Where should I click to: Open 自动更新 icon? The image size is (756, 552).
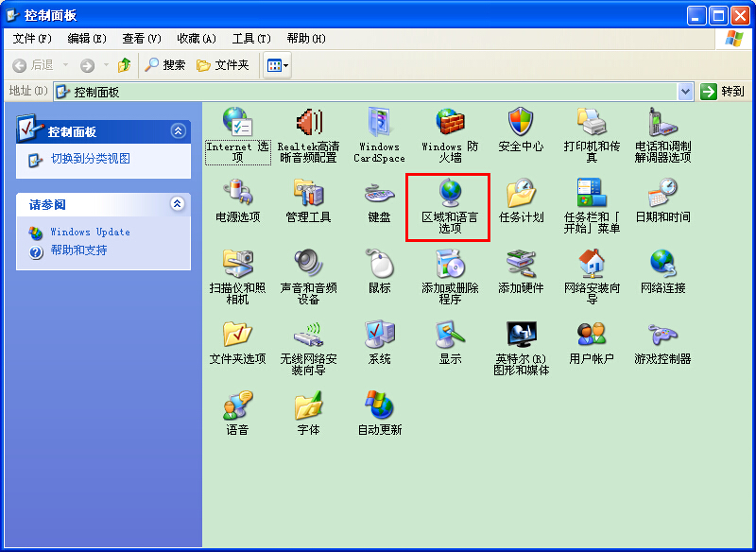[380, 405]
